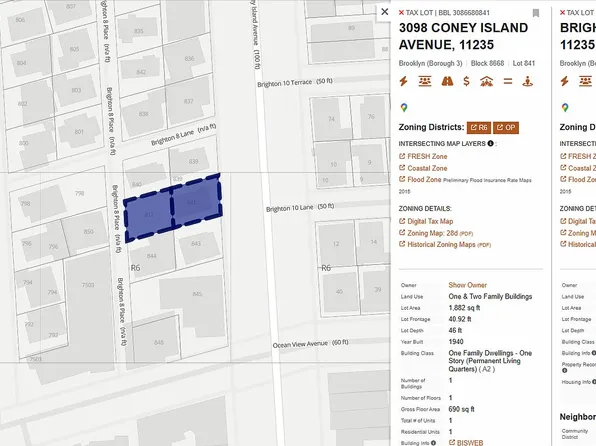Open the dollar sign icon for 3098 Coney Island Avenue
The image size is (596, 446).
466,81
